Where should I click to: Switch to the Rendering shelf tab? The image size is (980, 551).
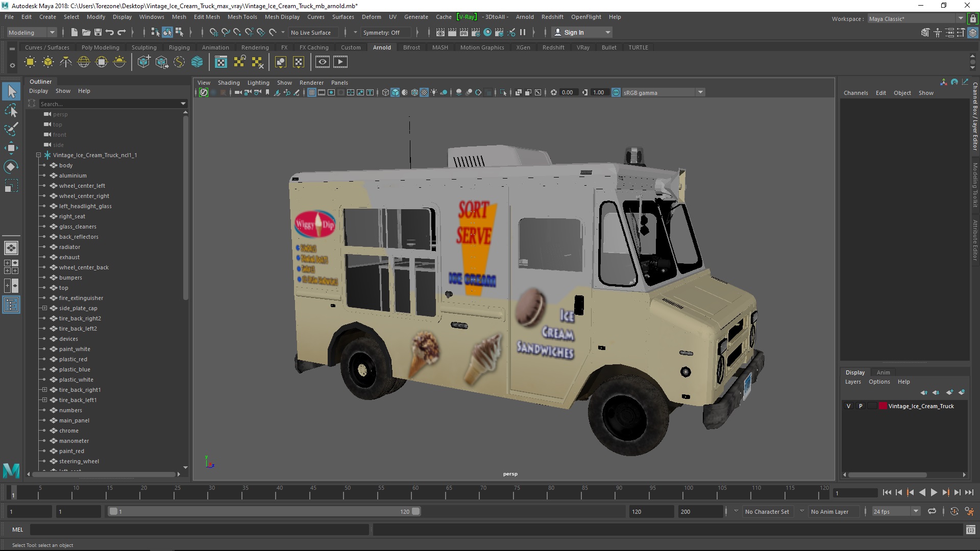[255, 47]
